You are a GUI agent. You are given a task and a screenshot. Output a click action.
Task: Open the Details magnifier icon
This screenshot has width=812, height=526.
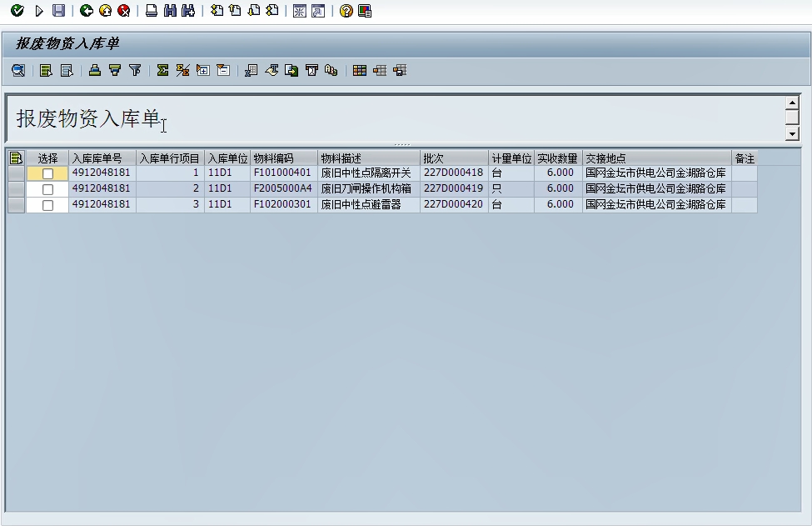17,71
